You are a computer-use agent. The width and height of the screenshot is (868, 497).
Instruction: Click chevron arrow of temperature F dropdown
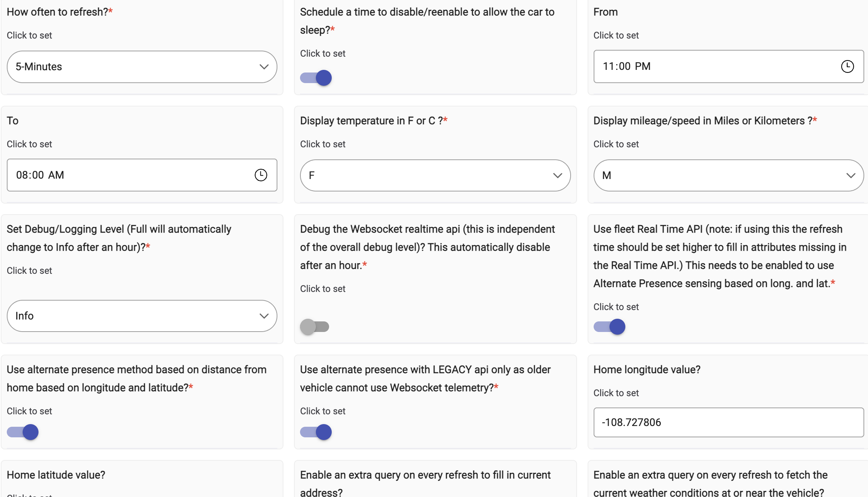[557, 176]
